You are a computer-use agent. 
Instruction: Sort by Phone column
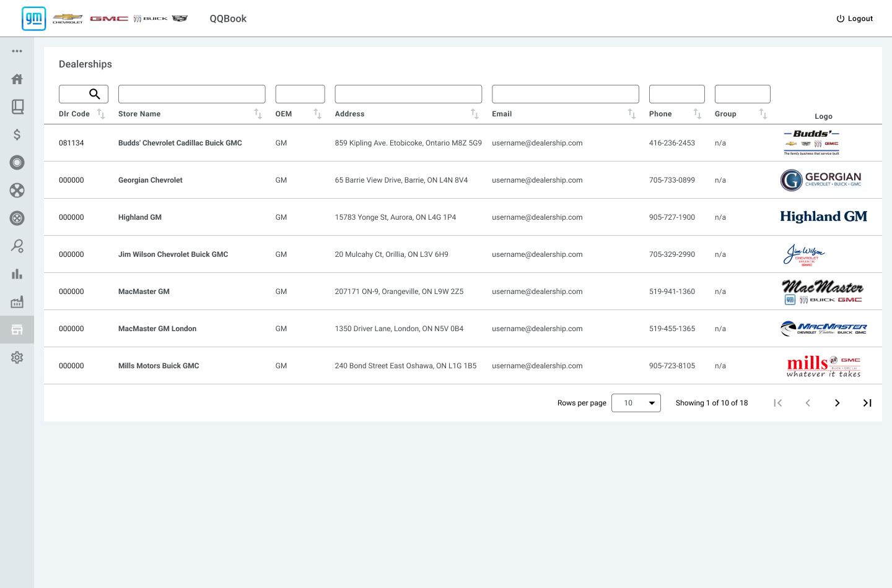pyautogui.click(x=697, y=114)
